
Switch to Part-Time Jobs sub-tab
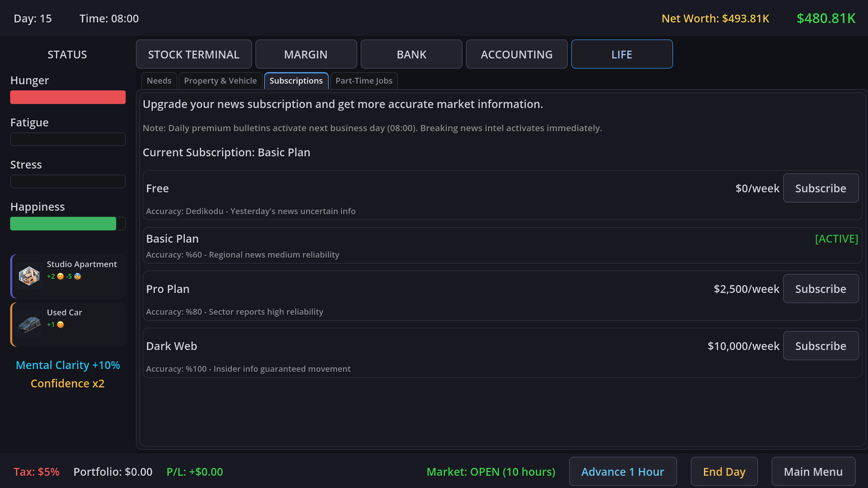[363, 81]
